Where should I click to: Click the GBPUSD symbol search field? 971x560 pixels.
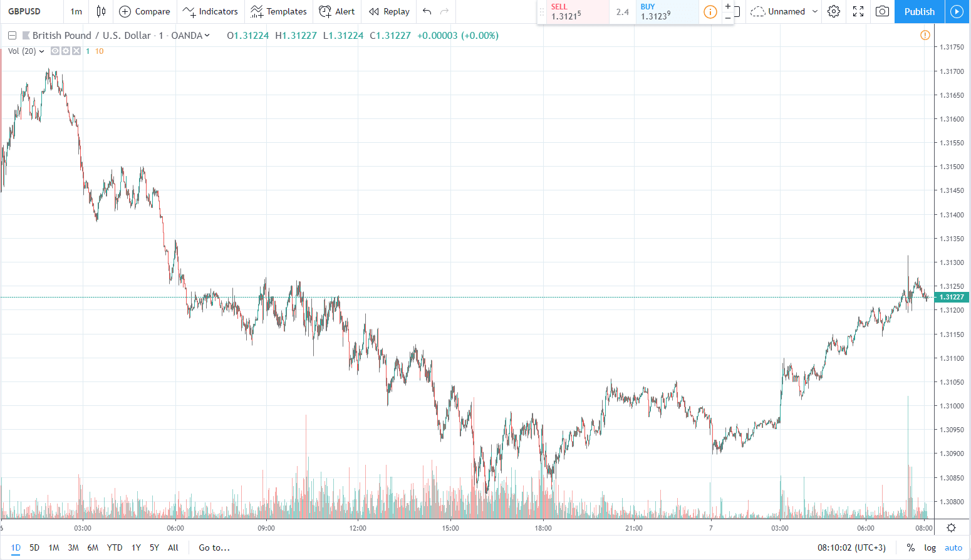coord(31,11)
